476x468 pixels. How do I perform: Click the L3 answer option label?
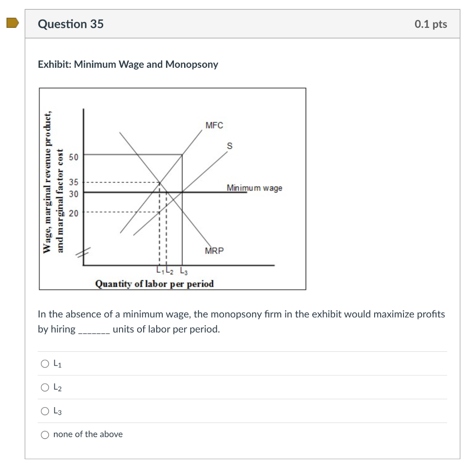coord(57,411)
